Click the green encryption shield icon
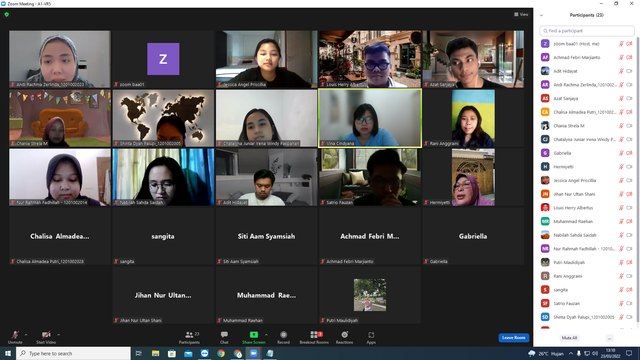The height and width of the screenshot is (360, 640). pyautogui.click(x=7, y=15)
